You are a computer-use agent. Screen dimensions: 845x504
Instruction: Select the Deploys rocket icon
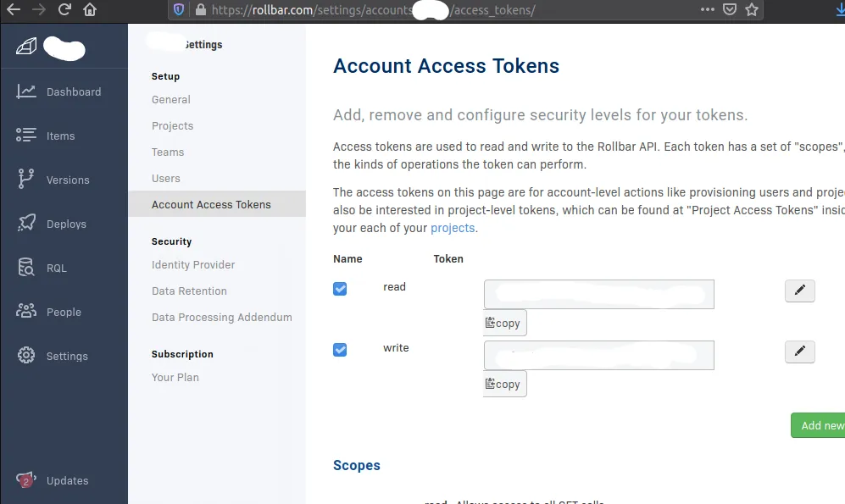click(26, 224)
